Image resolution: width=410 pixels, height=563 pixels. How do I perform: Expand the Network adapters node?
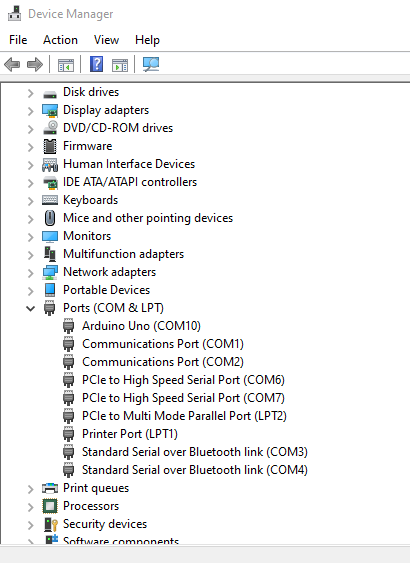31,273
